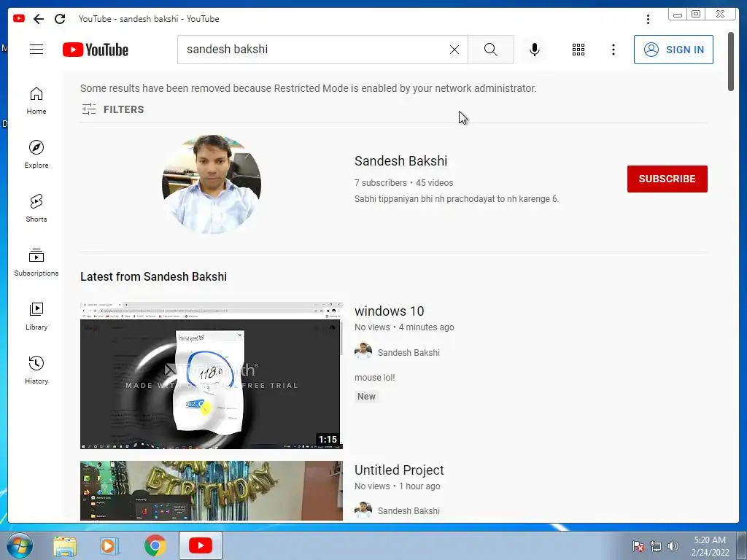Open the volume speaker tray icon
This screenshot has height=560, width=747.
pos(673,546)
